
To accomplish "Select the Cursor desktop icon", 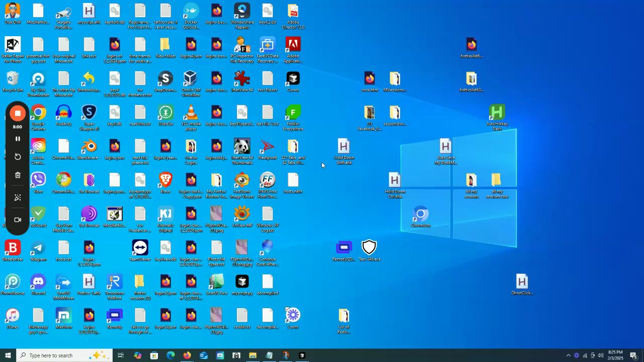I will [293, 81].
